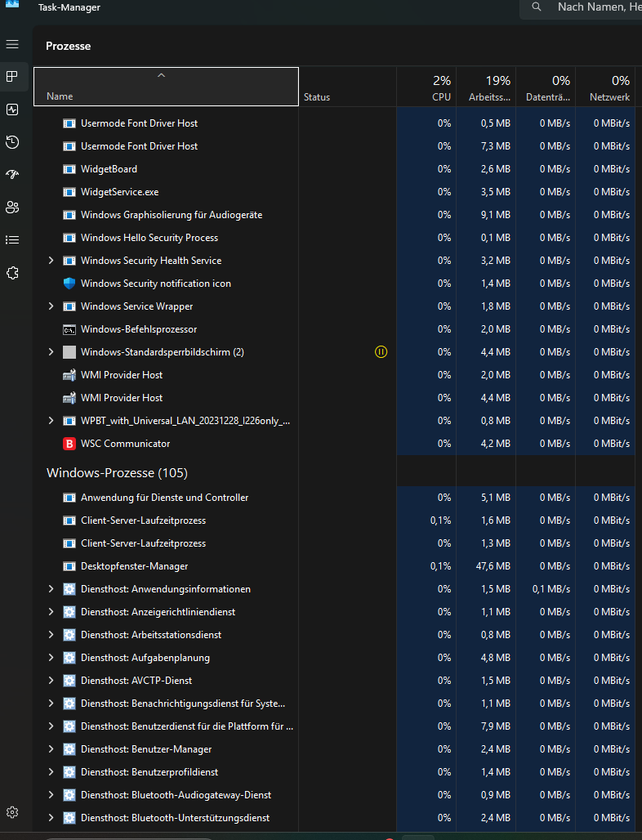Click the Windows Hello Security Process icon
Viewport: 642px width, 840px height.
[x=69, y=238]
